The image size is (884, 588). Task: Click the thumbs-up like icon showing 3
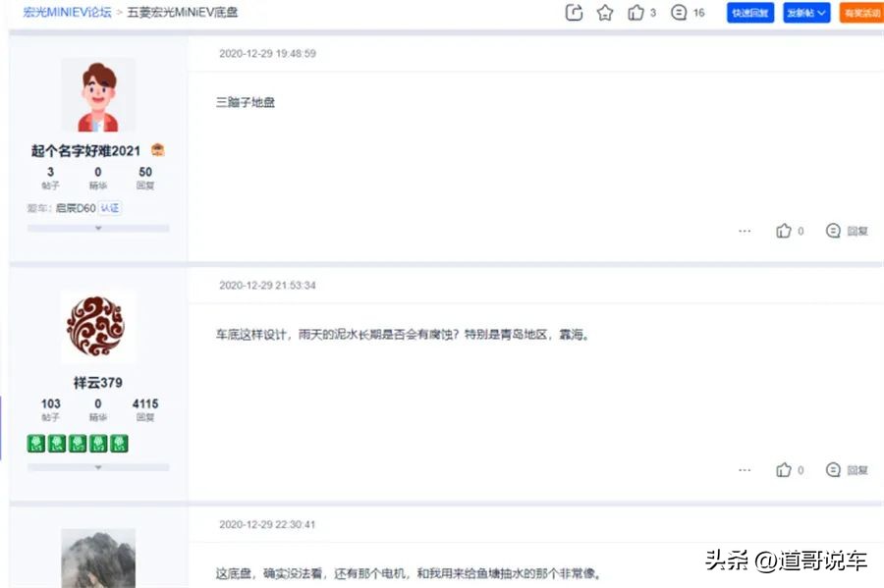pyautogui.click(x=638, y=14)
